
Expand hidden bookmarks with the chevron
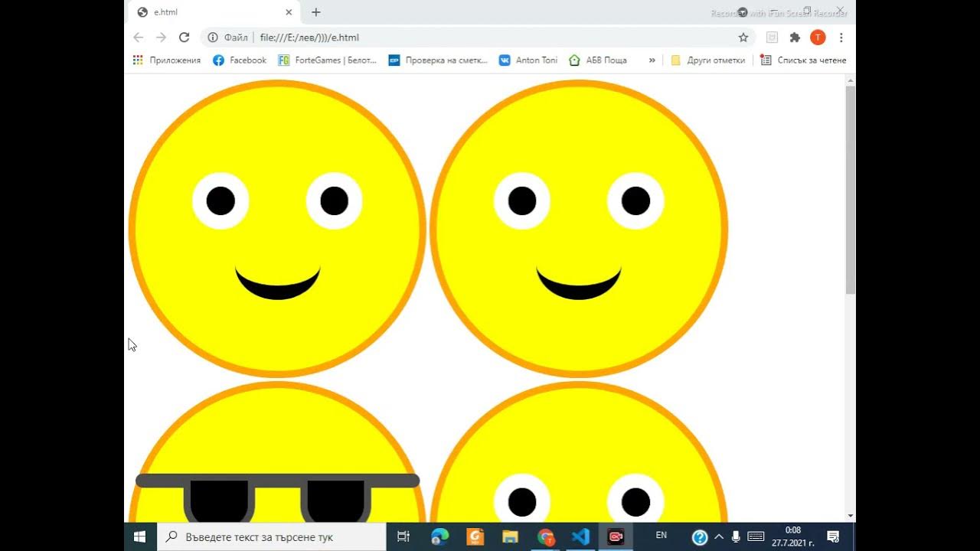652,60
